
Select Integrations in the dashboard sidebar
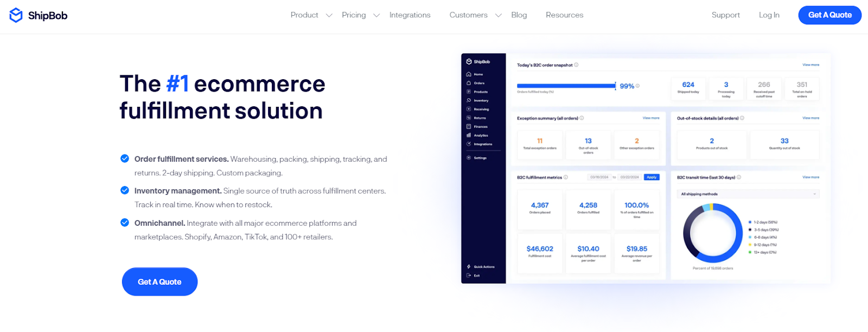pos(479,144)
